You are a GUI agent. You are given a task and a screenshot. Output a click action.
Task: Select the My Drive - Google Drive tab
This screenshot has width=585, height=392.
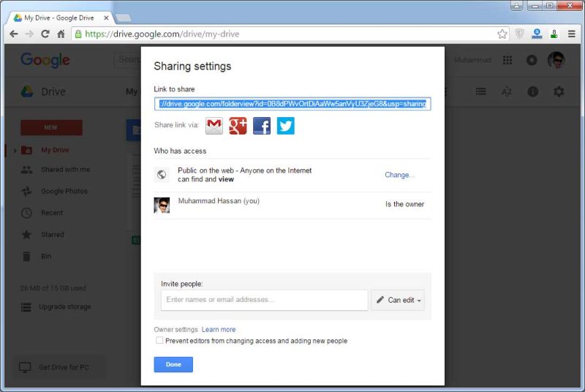(59, 18)
